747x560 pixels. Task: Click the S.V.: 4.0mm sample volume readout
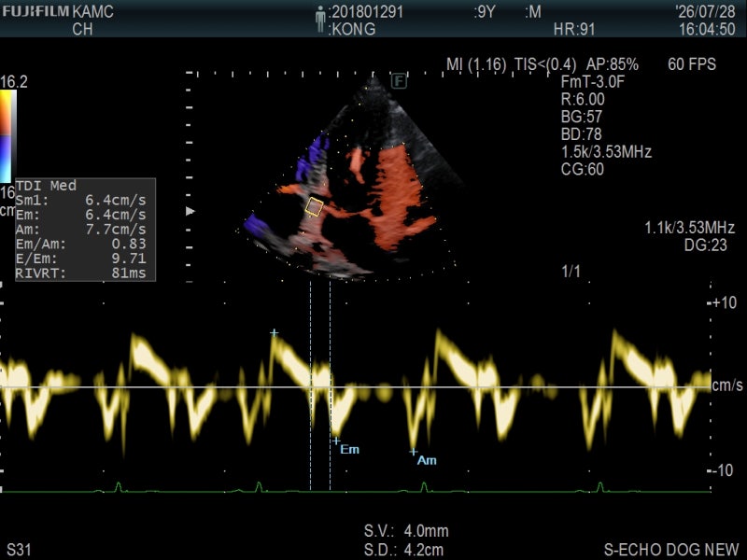406,531
